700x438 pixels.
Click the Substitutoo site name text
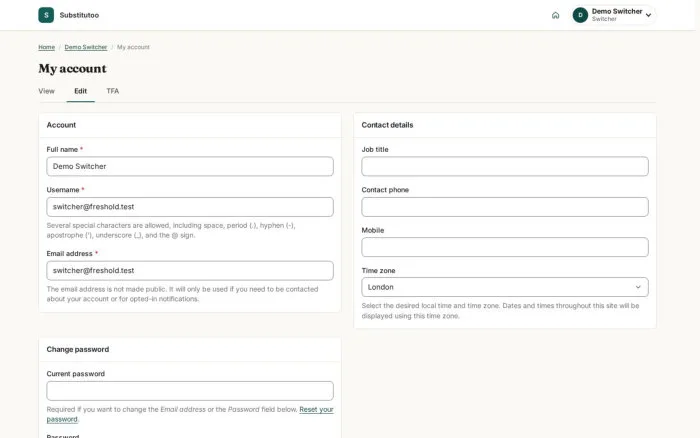pos(79,15)
